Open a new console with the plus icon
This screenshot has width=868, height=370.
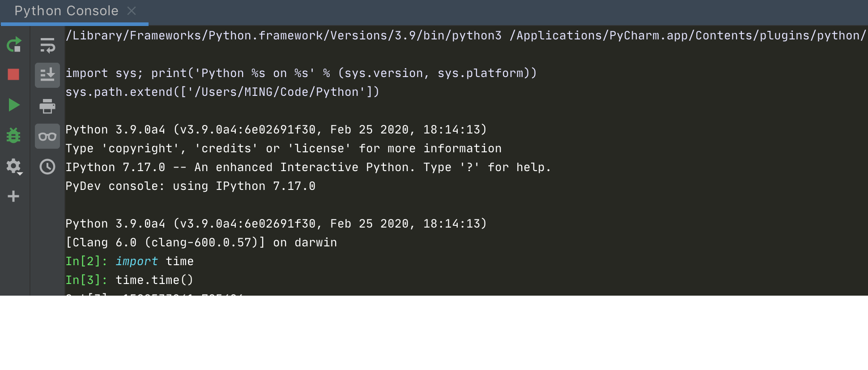click(x=13, y=196)
